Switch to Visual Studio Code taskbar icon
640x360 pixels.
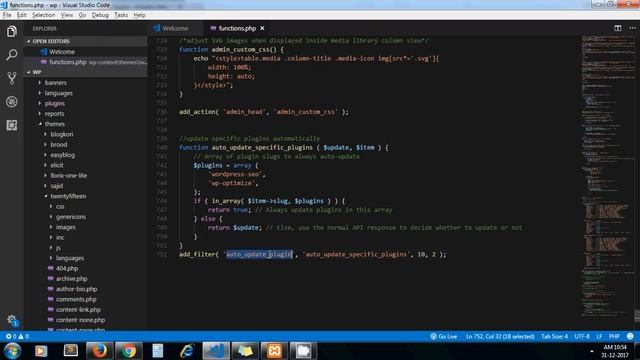(216, 351)
